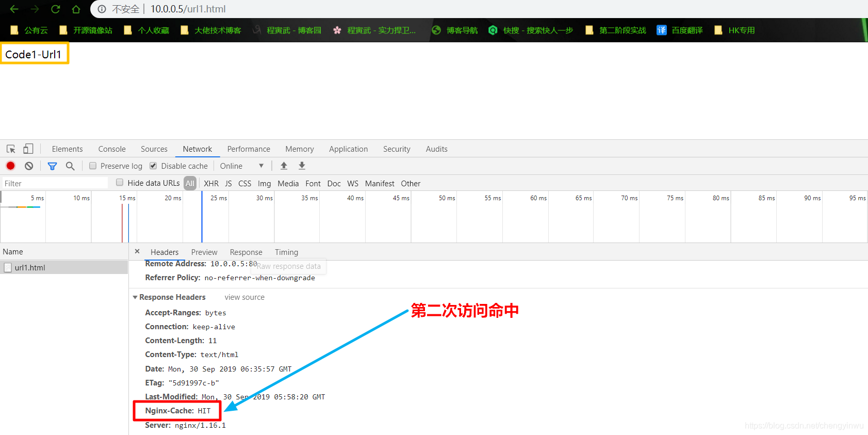Export HAR file with the download arrow icon
This screenshot has width=868, height=435.
coord(302,166)
